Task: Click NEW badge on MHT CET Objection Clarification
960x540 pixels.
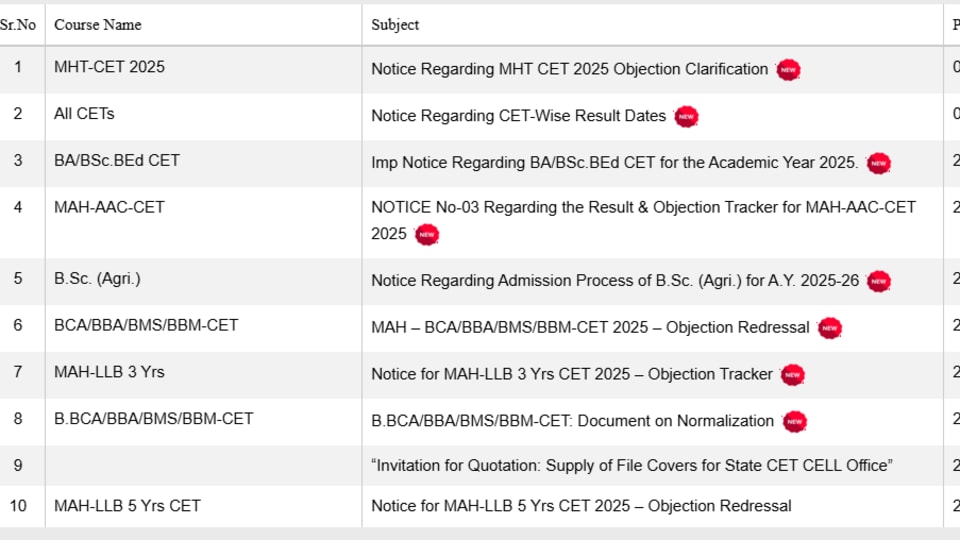Action: (x=789, y=70)
